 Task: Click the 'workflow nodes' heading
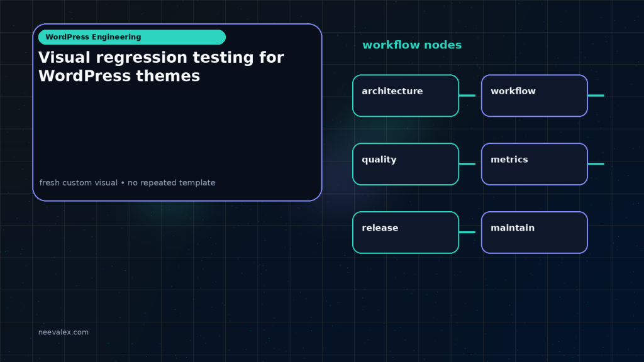412,45
